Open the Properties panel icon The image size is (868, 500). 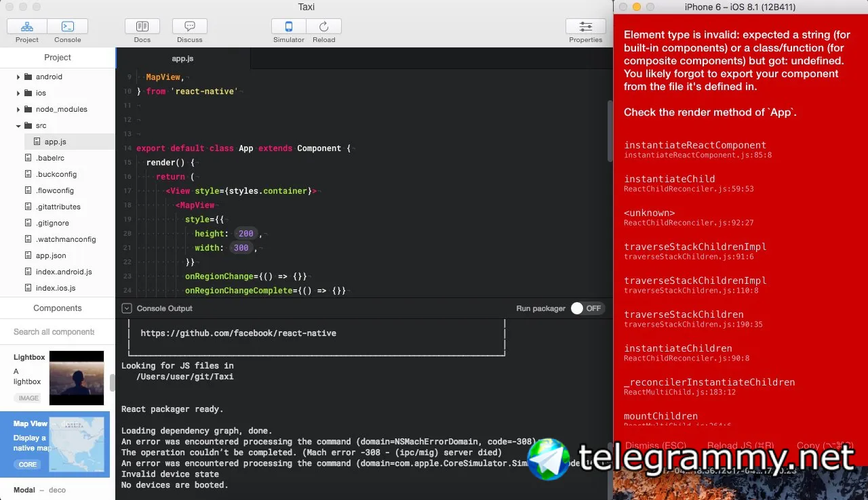coord(586,26)
